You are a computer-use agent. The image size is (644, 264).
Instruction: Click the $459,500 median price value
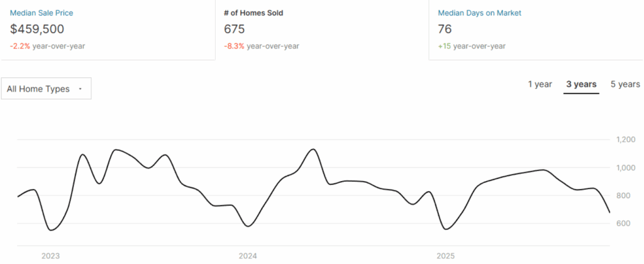pos(37,29)
